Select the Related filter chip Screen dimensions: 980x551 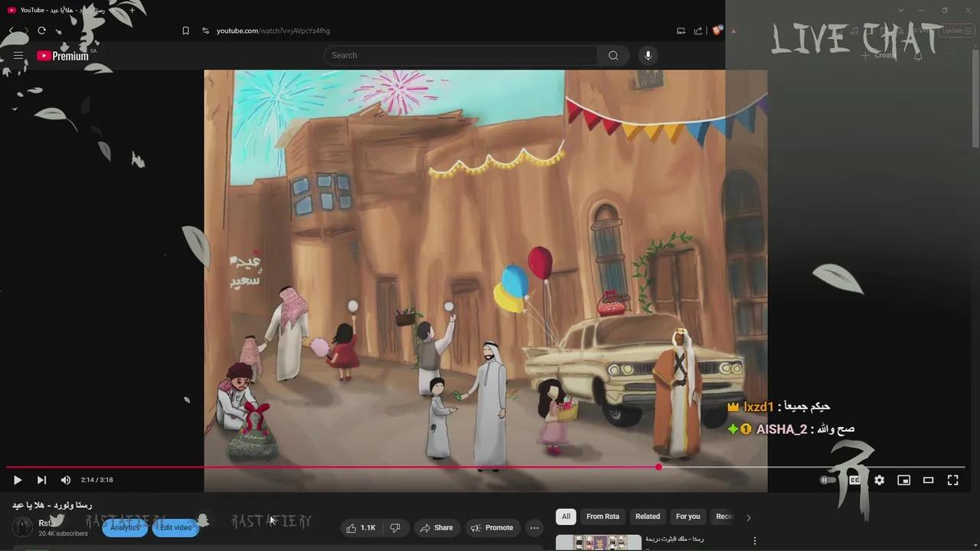648,517
